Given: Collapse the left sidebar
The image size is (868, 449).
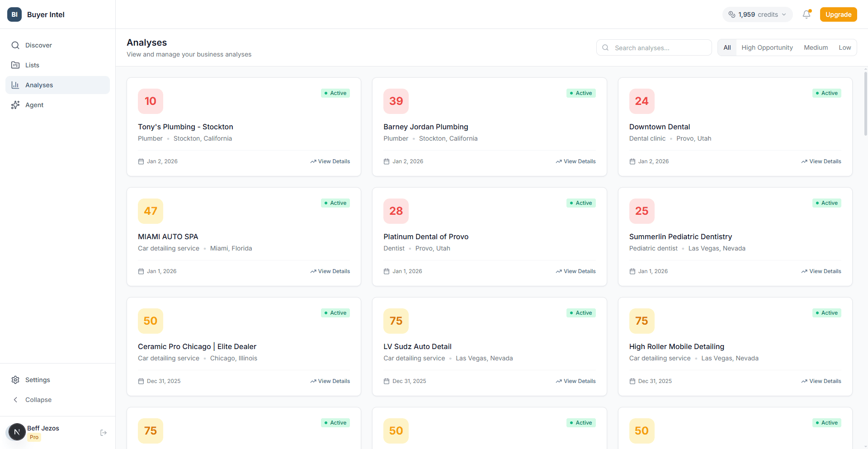Looking at the screenshot, I should tap(38, 400).
